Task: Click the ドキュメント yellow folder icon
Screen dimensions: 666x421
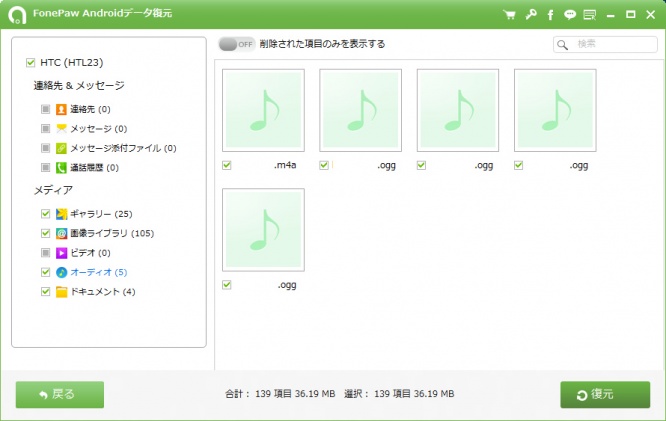Action: pos(61,292)
